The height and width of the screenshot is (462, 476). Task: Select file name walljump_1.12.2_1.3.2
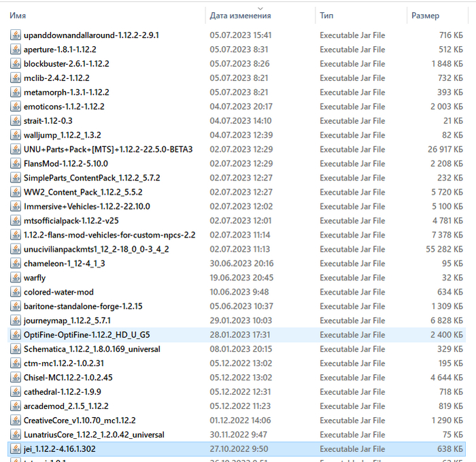coord(63,135)
